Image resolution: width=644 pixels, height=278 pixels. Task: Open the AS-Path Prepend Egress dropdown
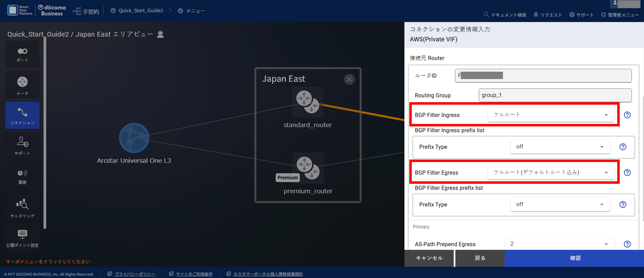[x=560, y=244]
